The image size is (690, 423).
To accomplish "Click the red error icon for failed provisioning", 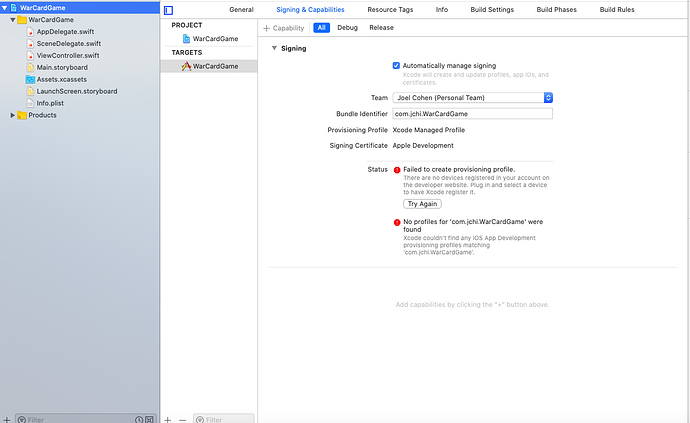I will coord(397,170).
